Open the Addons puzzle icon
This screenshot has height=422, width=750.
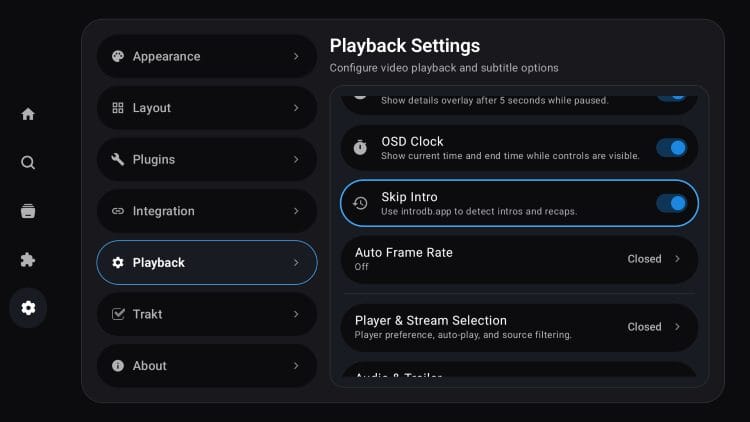[28, 260]
